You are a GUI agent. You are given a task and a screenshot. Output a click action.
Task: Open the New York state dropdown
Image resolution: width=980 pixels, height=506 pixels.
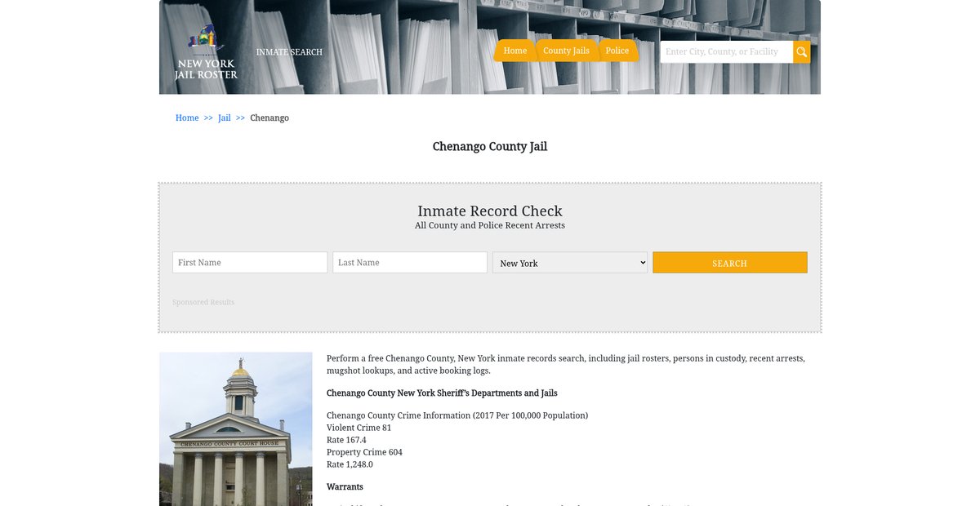click(570, 263)
